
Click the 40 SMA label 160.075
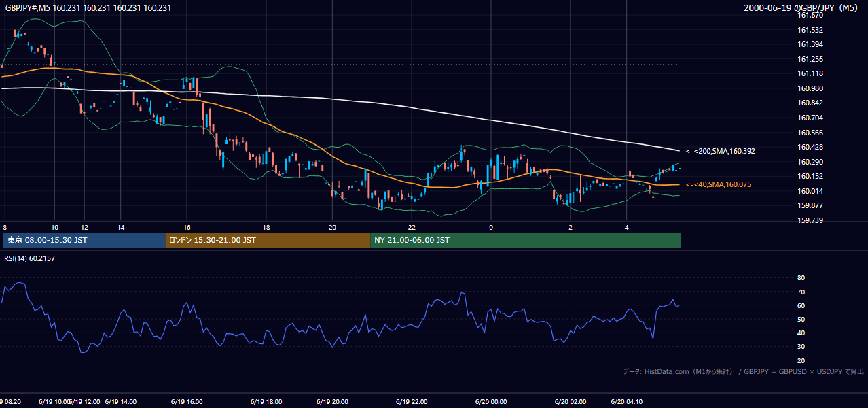719,184
